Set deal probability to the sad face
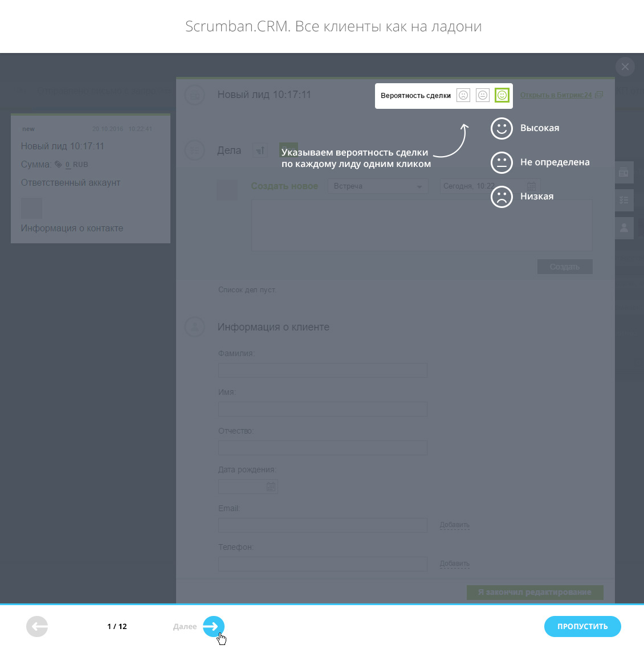 coord(463,95)
